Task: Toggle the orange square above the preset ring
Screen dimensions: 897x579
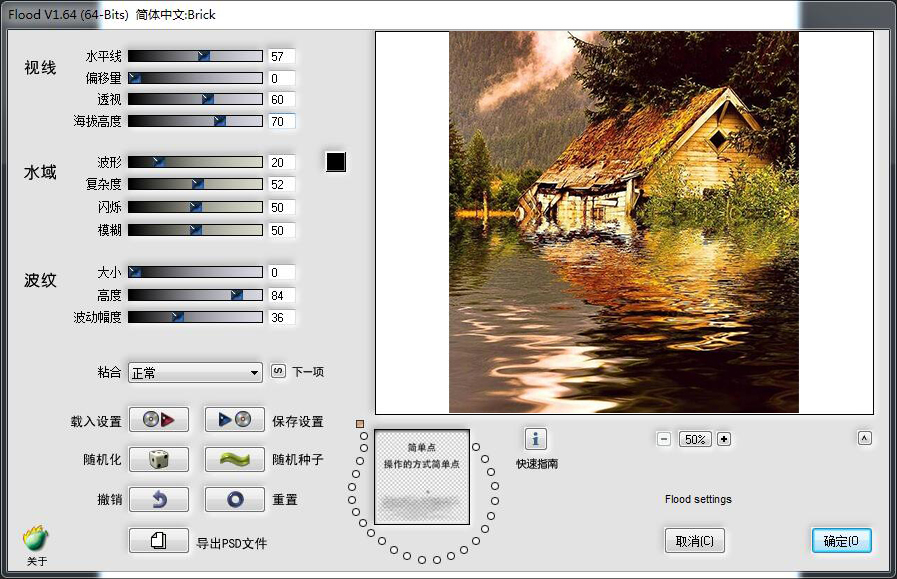Action: [360, 424]
